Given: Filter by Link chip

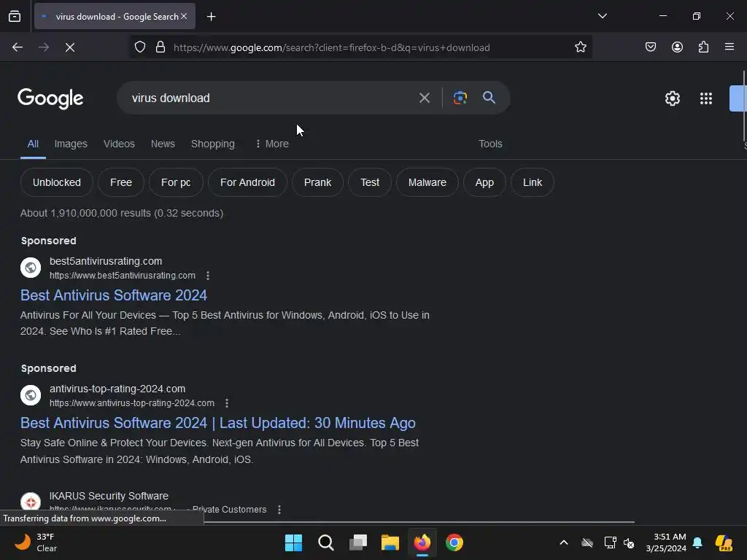Looking at the screenshot, I should [532, 182].
